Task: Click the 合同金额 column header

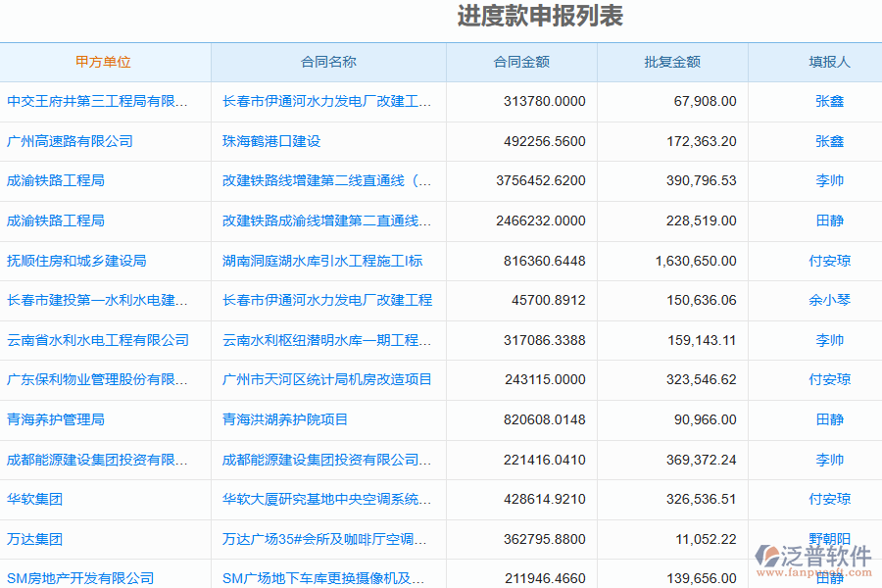Action: click(521, 62)
